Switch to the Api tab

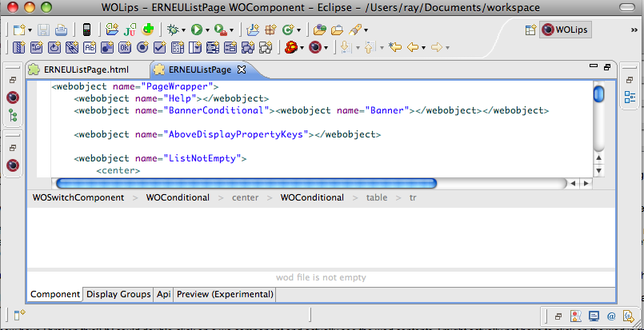pyautogui.click(x=163, y=294)
